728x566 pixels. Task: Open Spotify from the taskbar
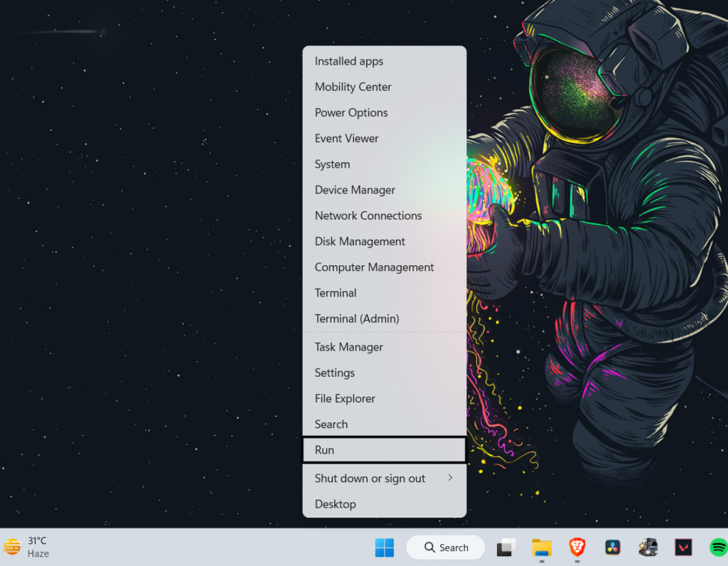[x=718, y=548]
